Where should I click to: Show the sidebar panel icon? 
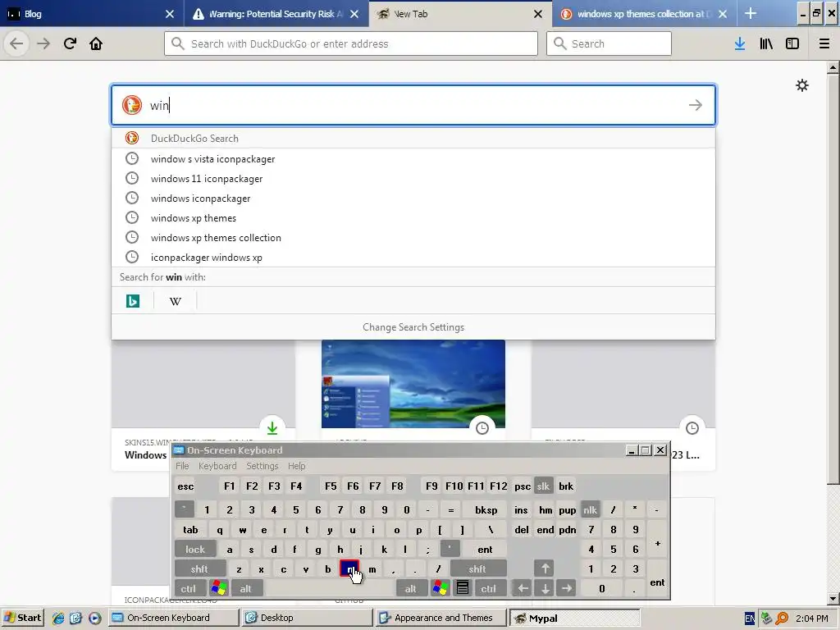click(x=792, y=43)
